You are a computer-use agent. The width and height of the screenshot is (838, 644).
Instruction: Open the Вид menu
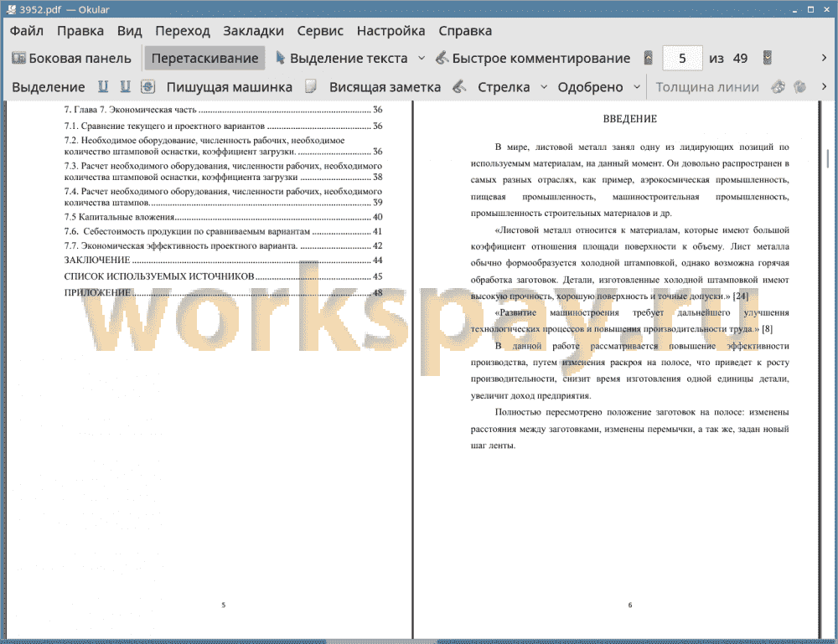click(x=129, y=31)
